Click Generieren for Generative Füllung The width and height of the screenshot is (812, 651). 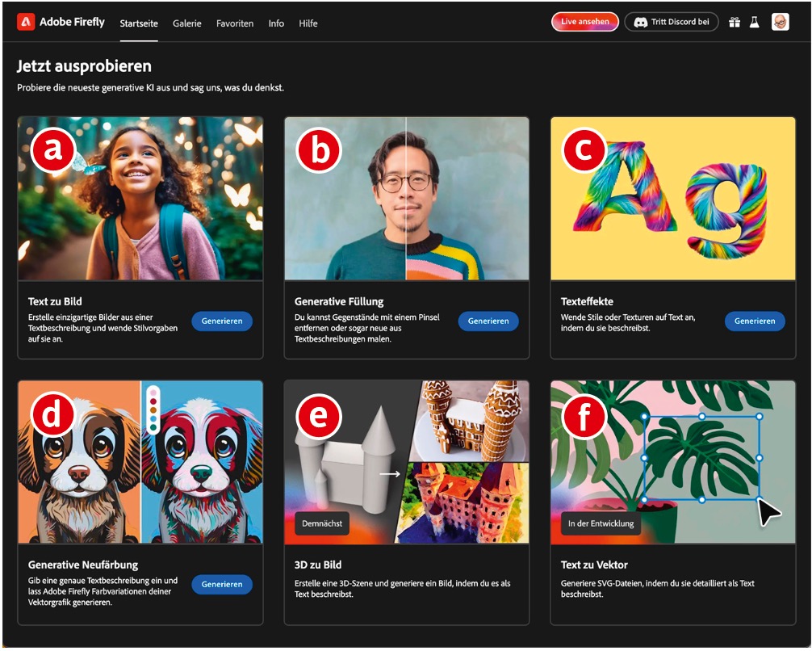tap(488, 321)
